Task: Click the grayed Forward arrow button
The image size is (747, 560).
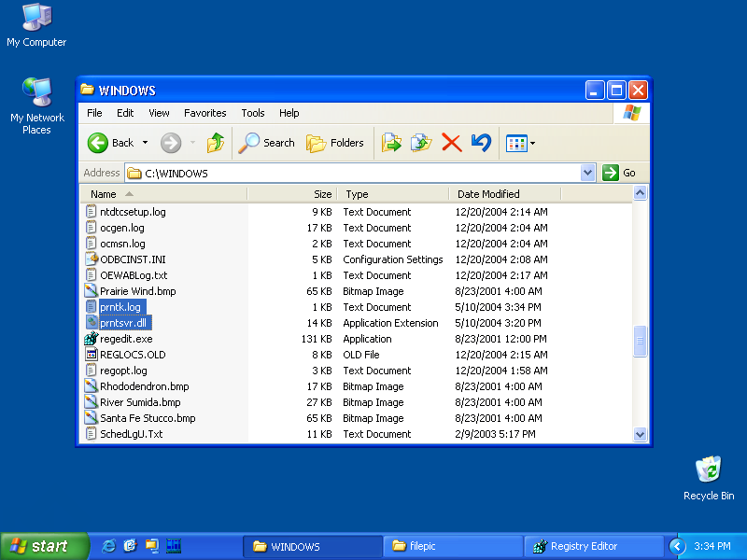Action: (171, 143)
